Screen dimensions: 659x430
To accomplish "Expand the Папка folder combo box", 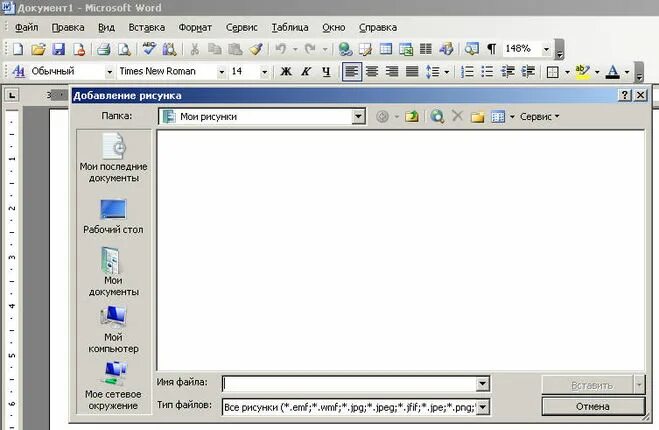I will [358, 116].
